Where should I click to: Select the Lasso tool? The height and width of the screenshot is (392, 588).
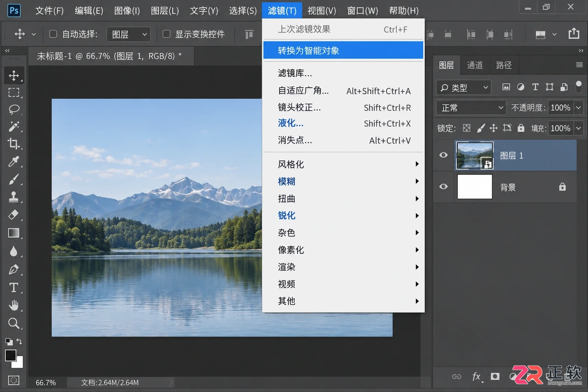pos(14,109)
